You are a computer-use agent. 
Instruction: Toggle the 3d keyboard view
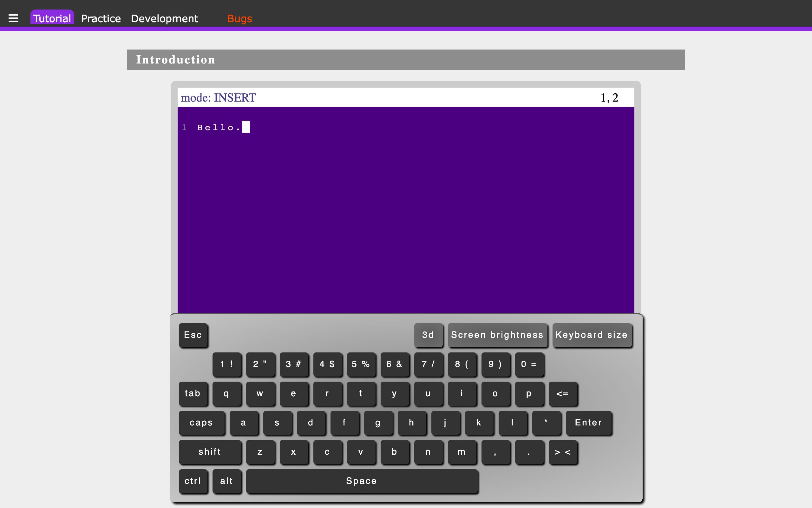pos(428,335)
